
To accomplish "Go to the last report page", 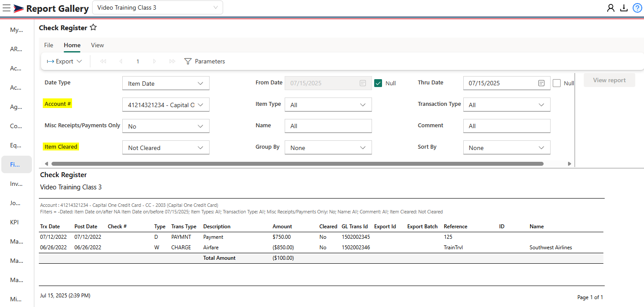I will [172, 62].
